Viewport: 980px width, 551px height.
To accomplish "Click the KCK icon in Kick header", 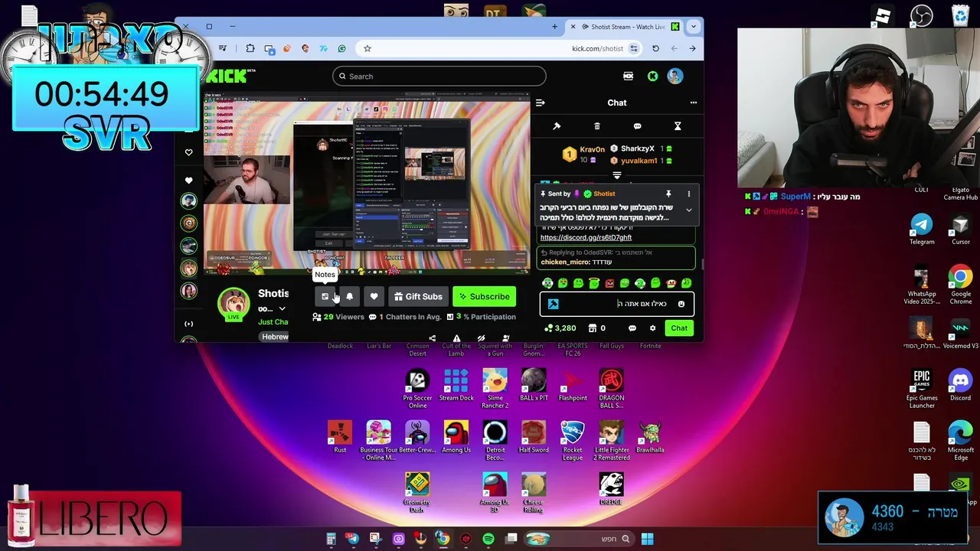I will coord(628,77).
